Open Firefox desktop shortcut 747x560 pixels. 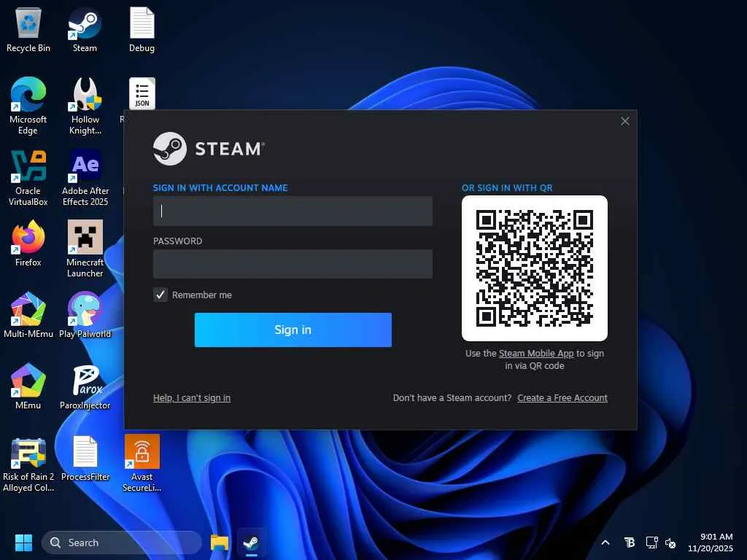click(28, 243)
